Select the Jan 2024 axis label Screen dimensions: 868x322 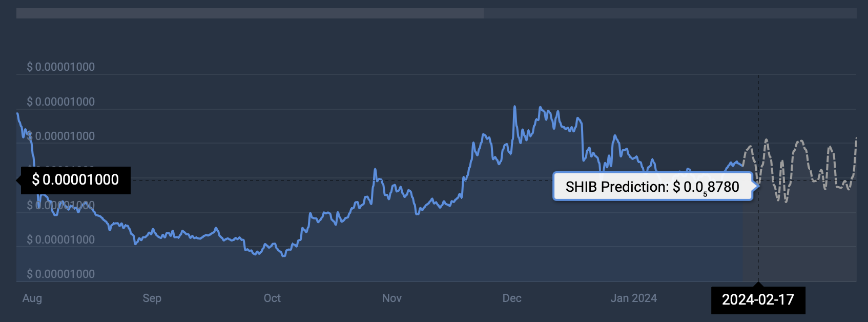pos(633,298)
